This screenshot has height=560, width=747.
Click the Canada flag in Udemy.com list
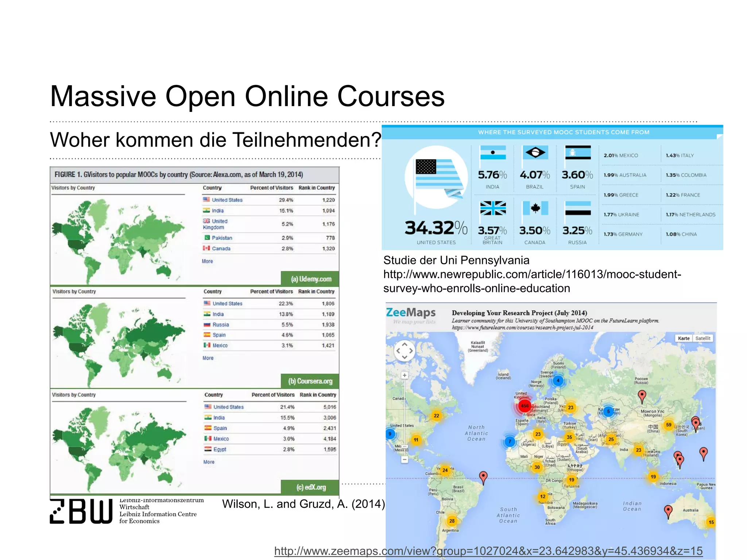[206, 248]
